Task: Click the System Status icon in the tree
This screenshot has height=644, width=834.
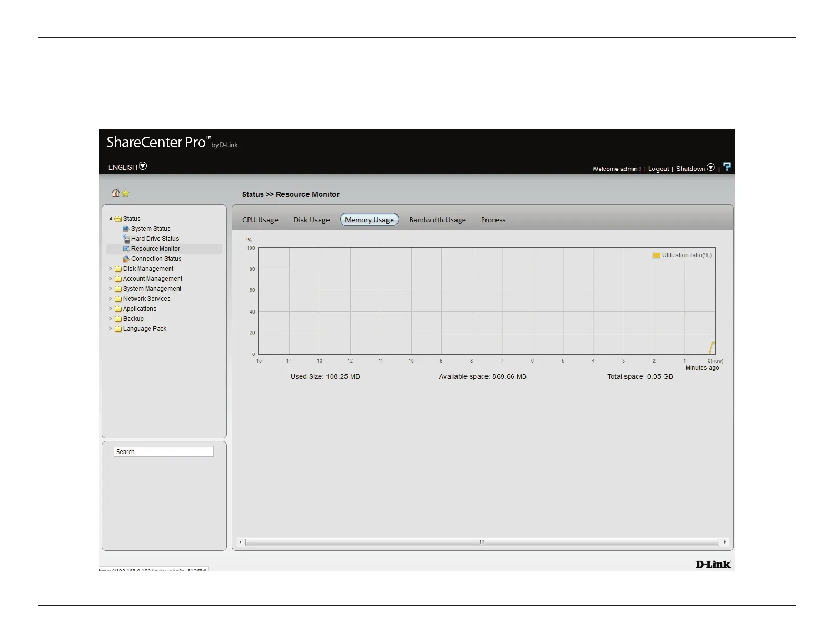Action: click(x=126, y=229)
